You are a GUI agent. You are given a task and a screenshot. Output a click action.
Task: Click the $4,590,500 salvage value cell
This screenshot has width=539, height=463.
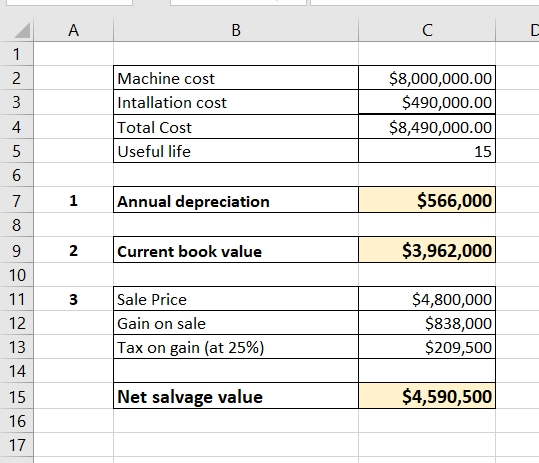(x=427, y=396)
